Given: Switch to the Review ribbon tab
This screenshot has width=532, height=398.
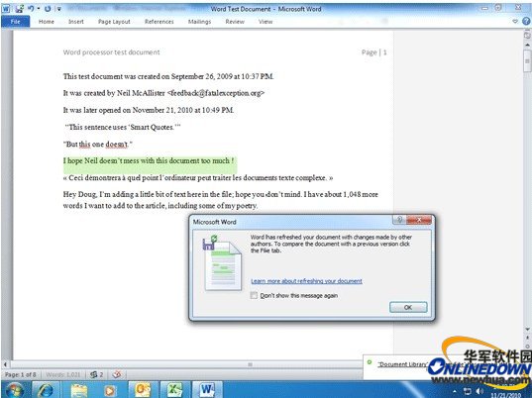Looking at the screenshot, I should coord(235,22).
